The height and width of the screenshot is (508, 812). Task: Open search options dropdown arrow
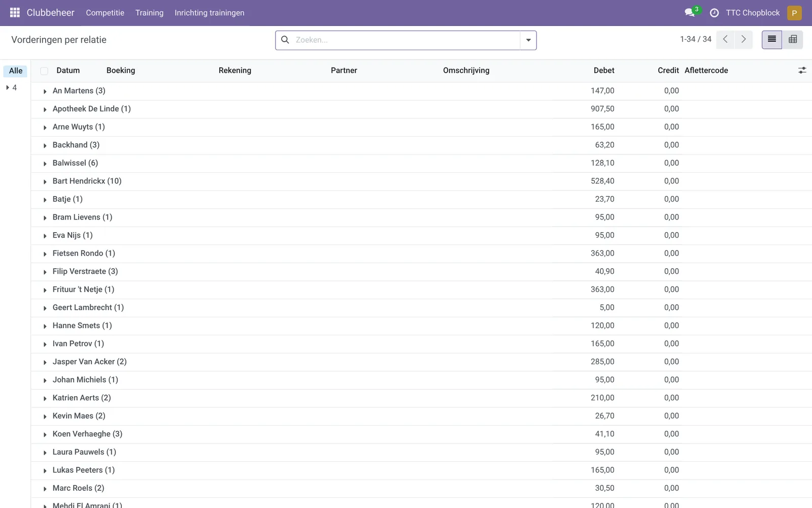[x=528, y=40]
